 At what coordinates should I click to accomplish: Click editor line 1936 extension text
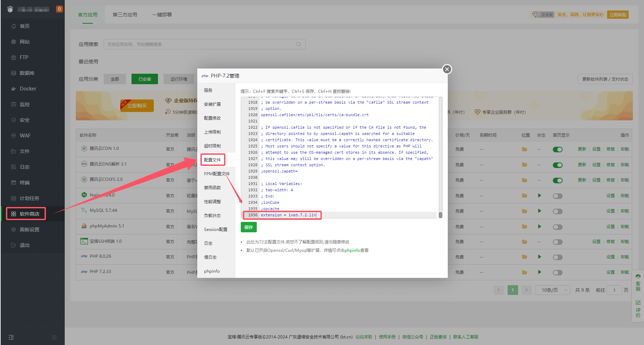[x=288, y=215]
